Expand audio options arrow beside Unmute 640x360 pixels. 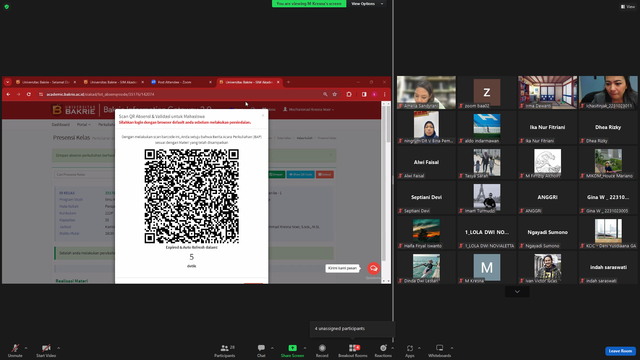[x=26, y=348]
